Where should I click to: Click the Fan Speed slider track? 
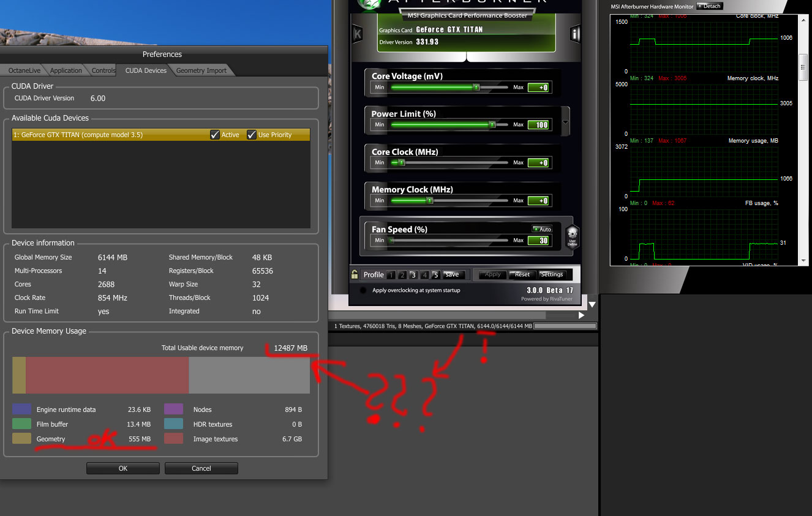(x=449, y=241)
